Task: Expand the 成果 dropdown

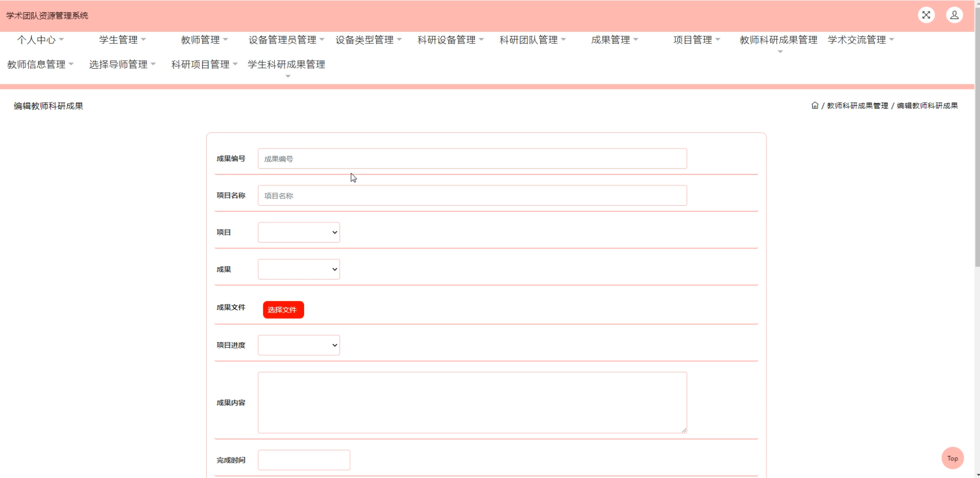Action: coord(299,269)
